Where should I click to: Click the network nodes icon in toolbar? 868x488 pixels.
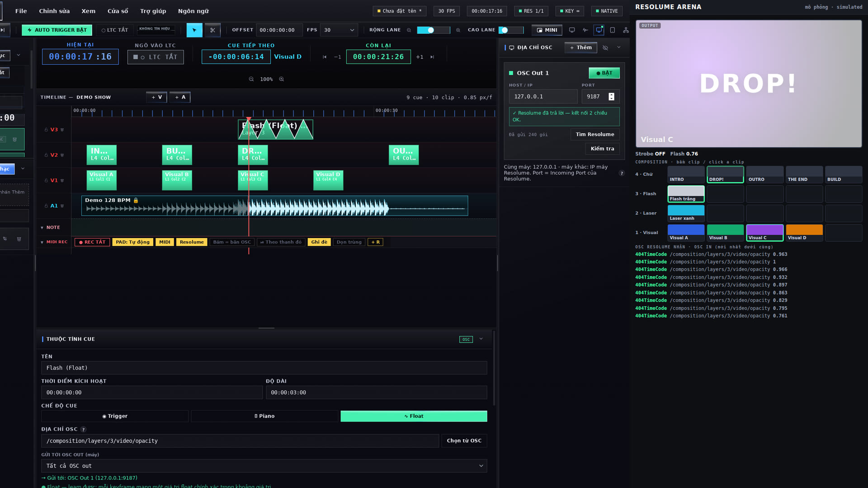[626, 30]
